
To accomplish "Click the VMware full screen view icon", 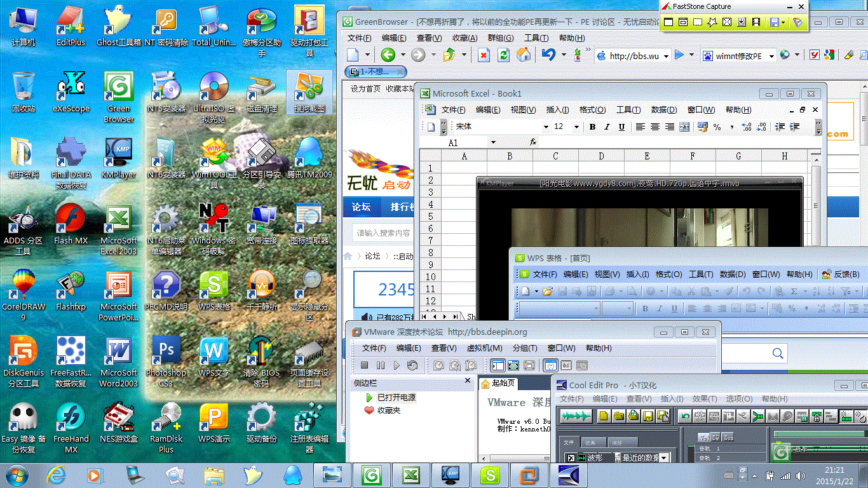I will point(513,365).
